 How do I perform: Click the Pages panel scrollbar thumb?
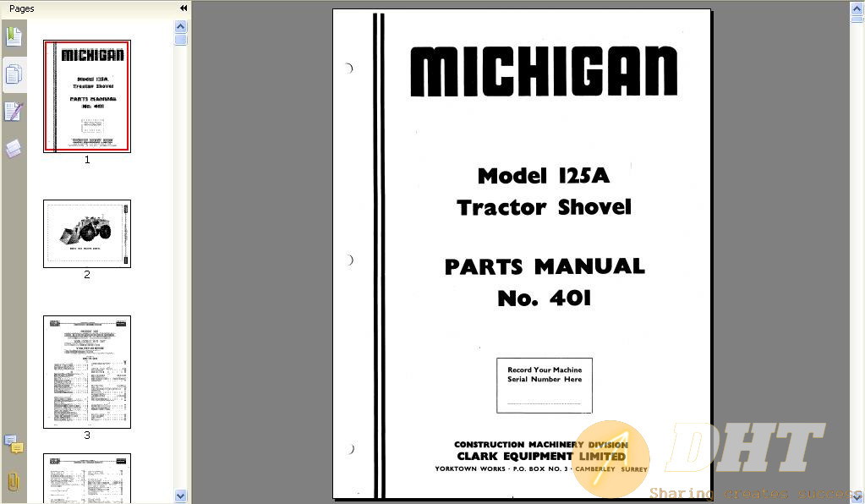180,40
